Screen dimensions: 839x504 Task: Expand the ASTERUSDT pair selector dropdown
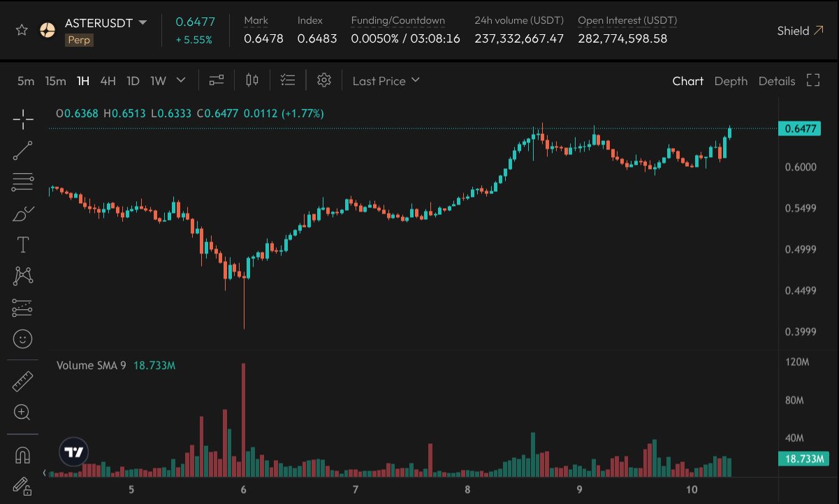pos(143,22)
